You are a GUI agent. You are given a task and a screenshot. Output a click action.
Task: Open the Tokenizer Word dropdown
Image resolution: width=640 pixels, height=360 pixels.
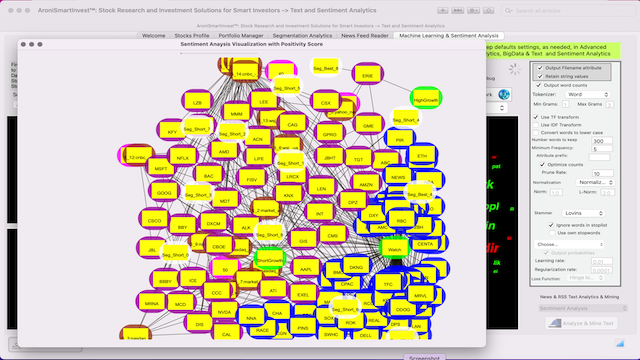587,94
